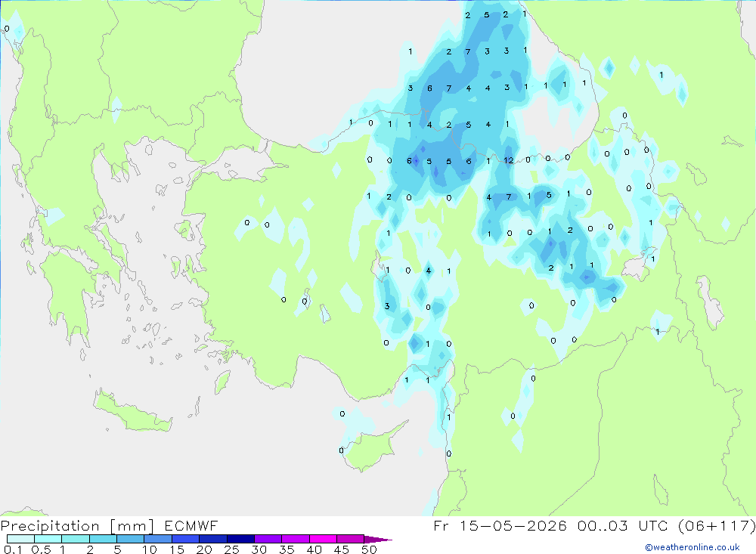This screenshot has width=756, height=554.
Task: Click the time range 00..03
Action: [x=603, y=525]
